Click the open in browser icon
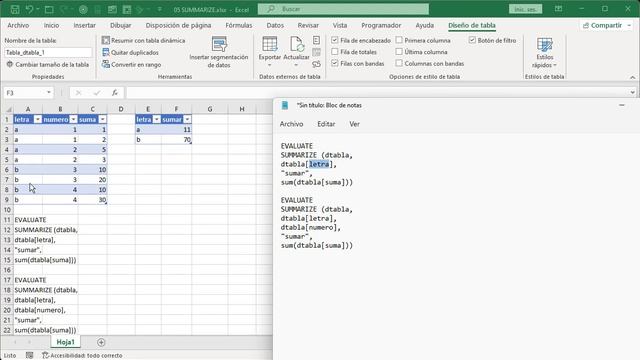This screenshot has width=640, height=360. (316, 52)
